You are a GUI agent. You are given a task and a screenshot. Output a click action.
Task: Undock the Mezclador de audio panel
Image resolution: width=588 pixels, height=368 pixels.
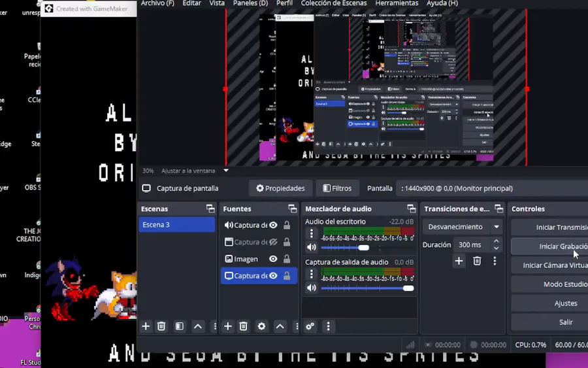click(x=412, y=209)
